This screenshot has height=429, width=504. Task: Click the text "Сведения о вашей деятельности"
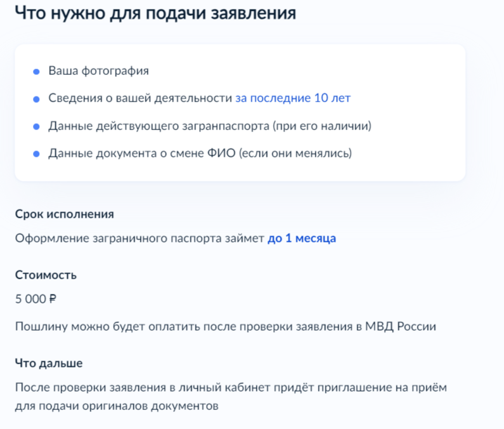coord(140,98)
